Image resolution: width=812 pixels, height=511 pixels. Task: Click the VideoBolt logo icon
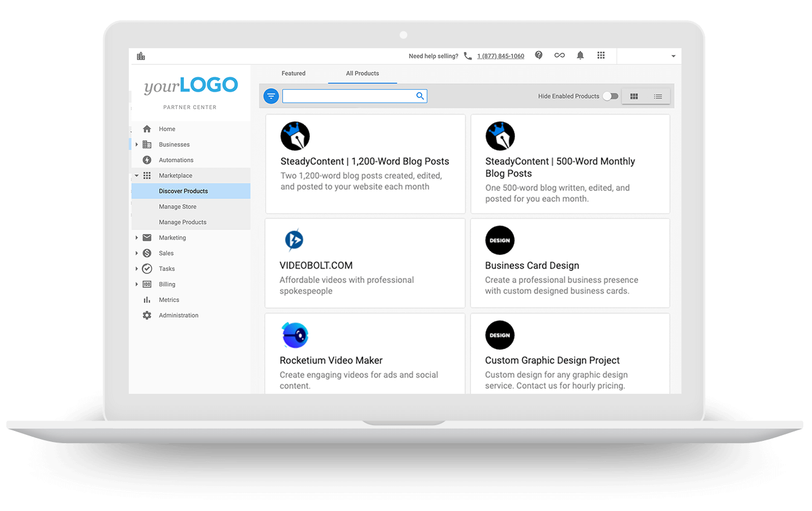click(x=294, y=240)
